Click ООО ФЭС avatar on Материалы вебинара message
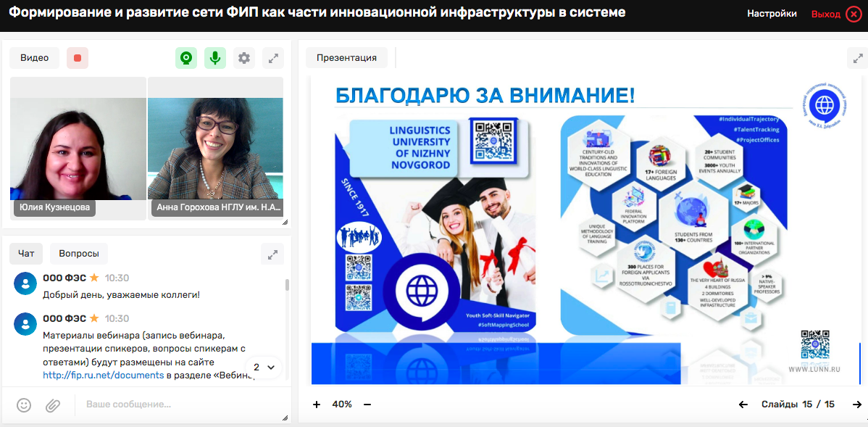This screenshot has width=868, height=427. tap(25, 325)
